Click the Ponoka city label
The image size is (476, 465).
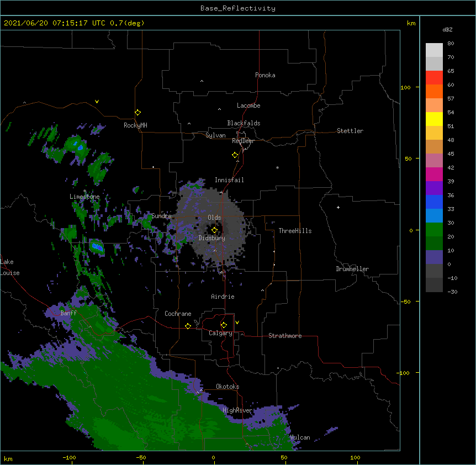265,75
